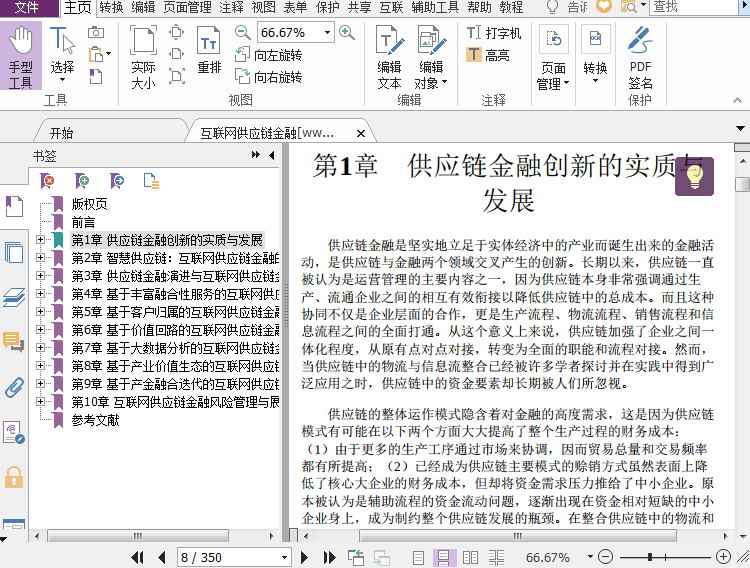750x568 pixels.
Task: Click the Highlight (高亮) tool
Action: coord(488,55)
